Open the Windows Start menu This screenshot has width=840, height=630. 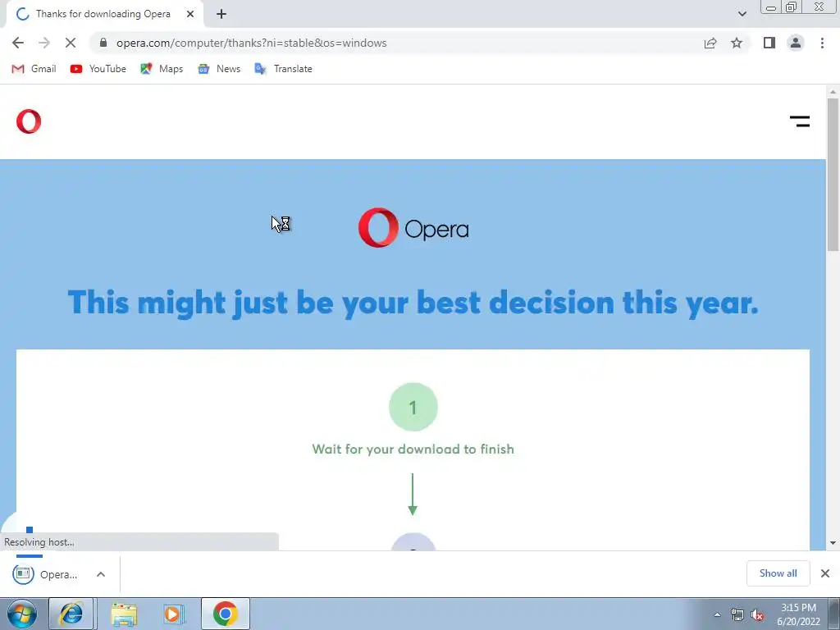point(22,614)
